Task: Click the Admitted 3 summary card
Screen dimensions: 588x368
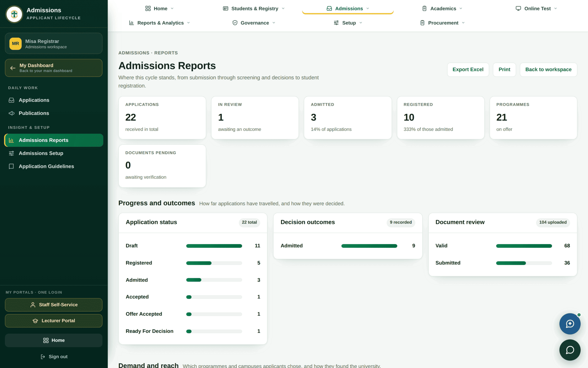Action: coord(348,118)
